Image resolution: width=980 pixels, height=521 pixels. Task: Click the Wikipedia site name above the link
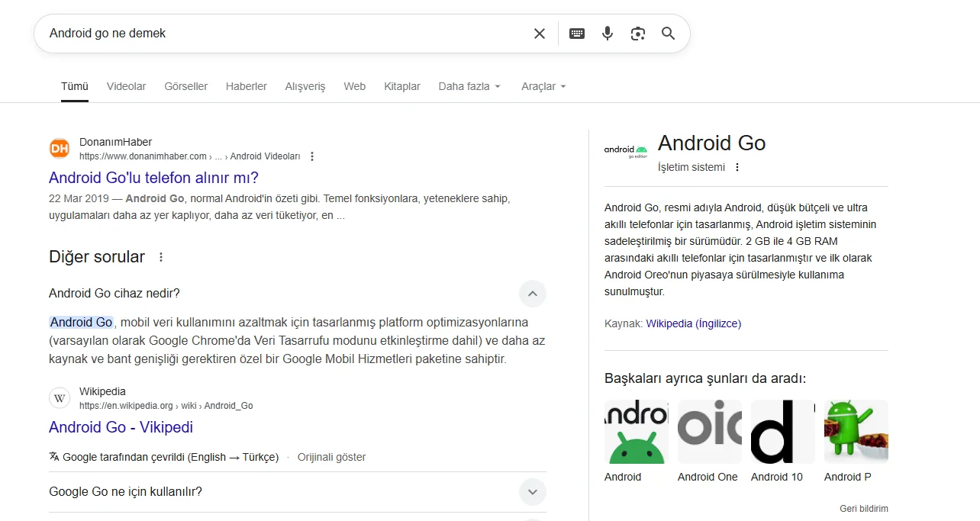(x=102, y=391)
